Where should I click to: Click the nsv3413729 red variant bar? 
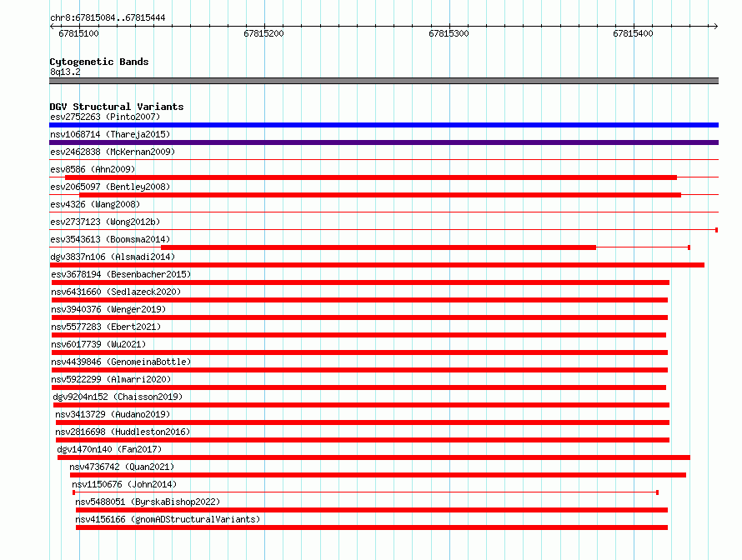[363, 422]
